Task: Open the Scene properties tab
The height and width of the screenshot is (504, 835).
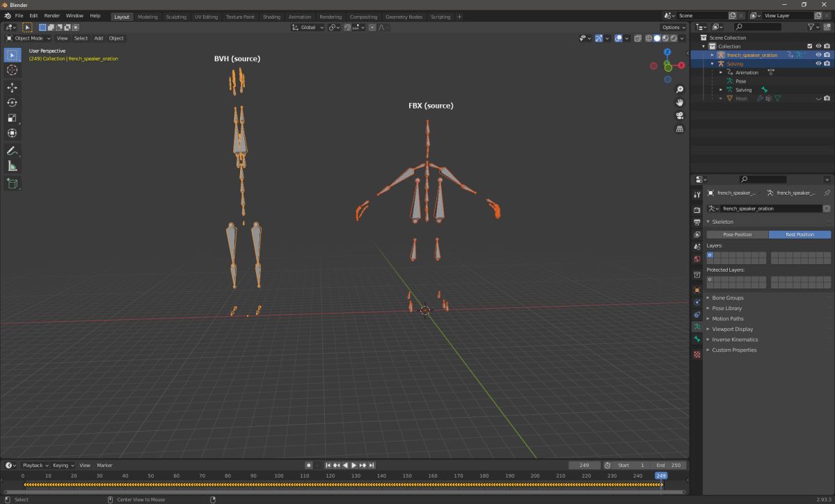Action: (697, 247)
